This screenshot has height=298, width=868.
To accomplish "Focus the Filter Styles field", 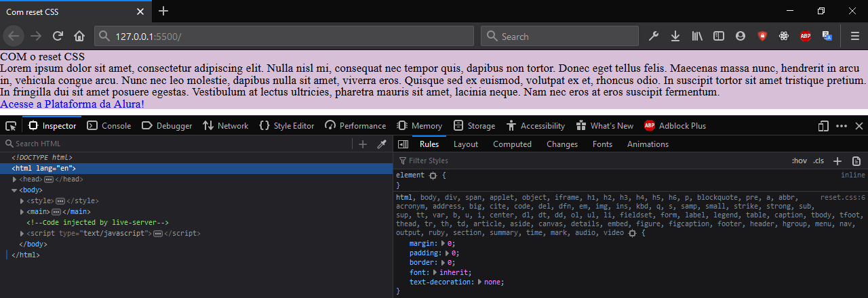I will tap(590, 161).
